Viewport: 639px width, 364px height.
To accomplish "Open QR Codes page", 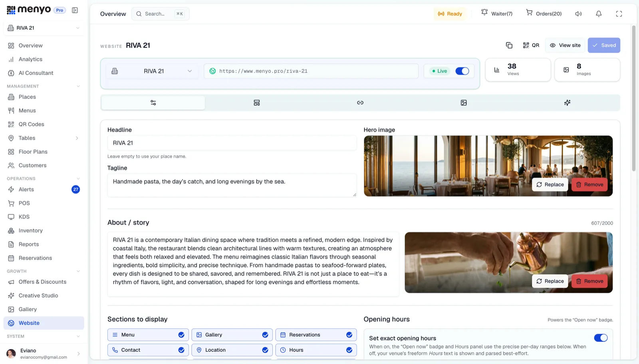I will coord(44,124).
